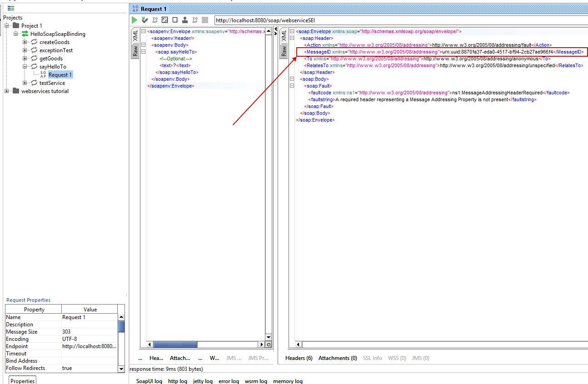Open the jetty log tab
Screen dimensions: 588x384
[203, 381]
